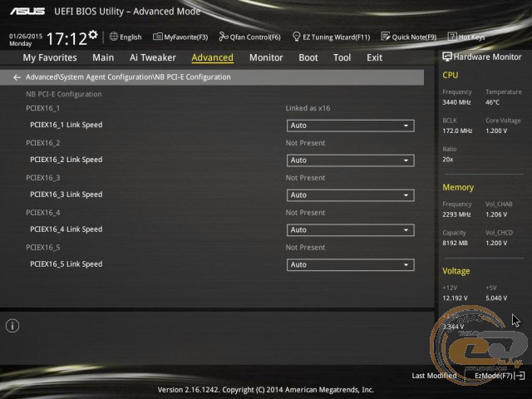Open the Exit tab
This screenshot has height=399, width=532.
tap(375, 57)
